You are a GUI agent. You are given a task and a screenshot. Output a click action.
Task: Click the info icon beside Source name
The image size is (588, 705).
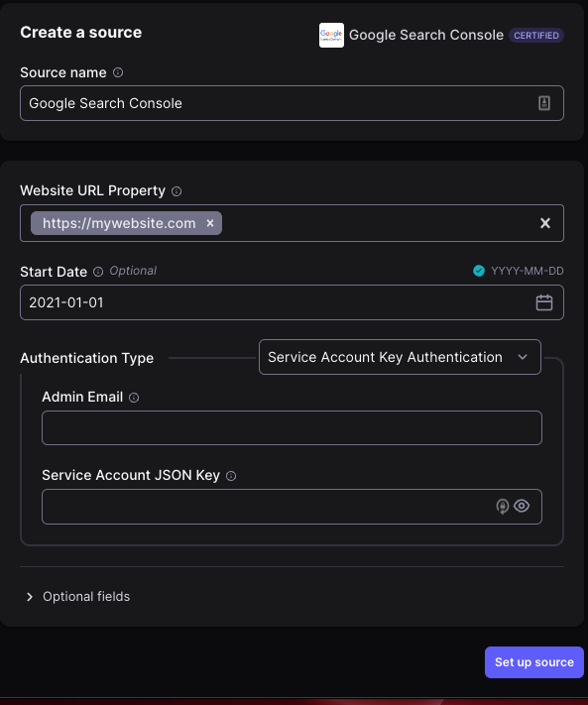[118, 72]
